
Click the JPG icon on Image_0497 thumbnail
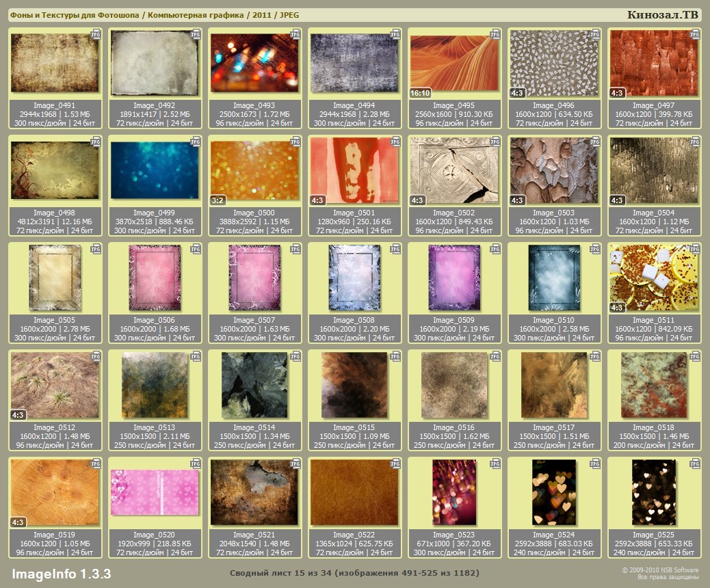point(695,34)
